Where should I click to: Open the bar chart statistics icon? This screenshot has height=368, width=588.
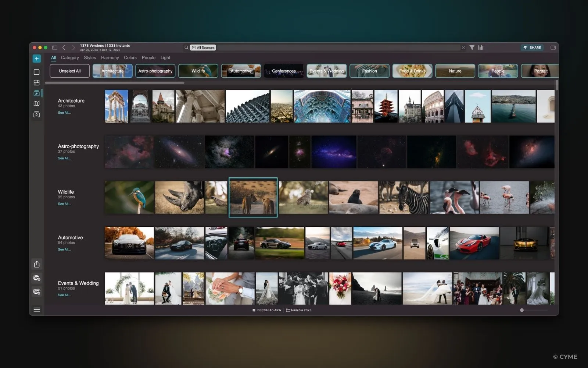[x=481, y=47]
